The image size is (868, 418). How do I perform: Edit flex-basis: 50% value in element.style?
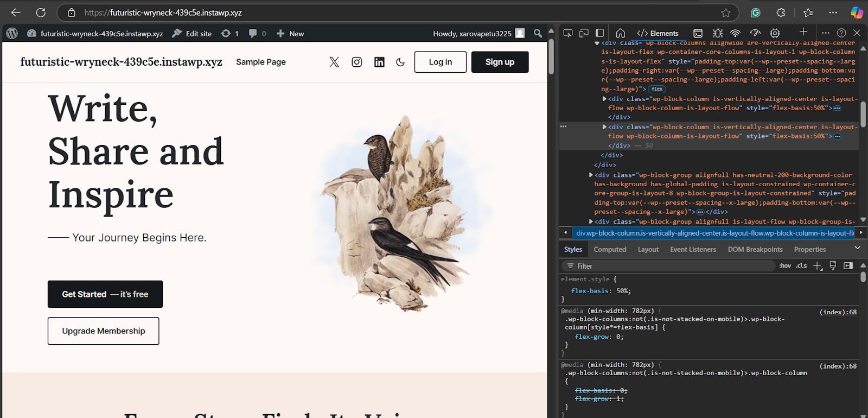[x=622, y=291]
